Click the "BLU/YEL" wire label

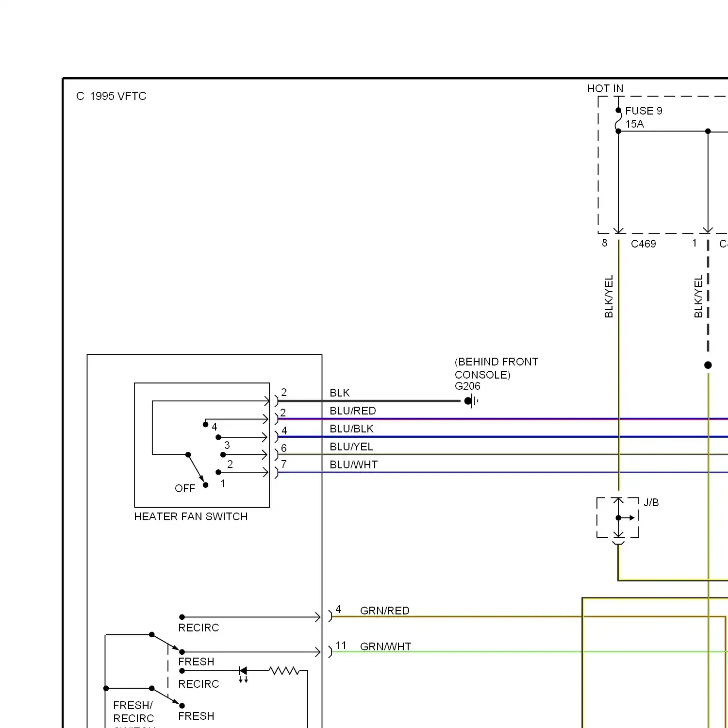351,447
